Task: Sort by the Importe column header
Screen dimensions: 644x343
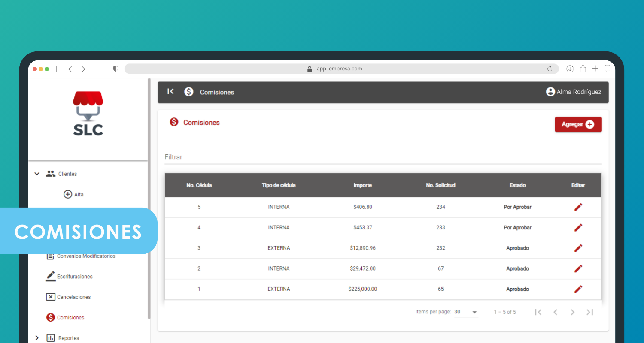Action: 362,185
